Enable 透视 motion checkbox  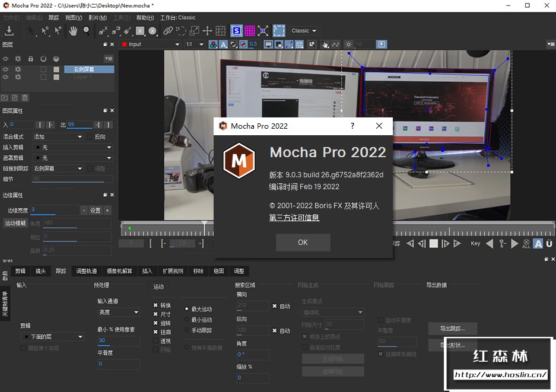pyautogui.click(x=155, y=341)
